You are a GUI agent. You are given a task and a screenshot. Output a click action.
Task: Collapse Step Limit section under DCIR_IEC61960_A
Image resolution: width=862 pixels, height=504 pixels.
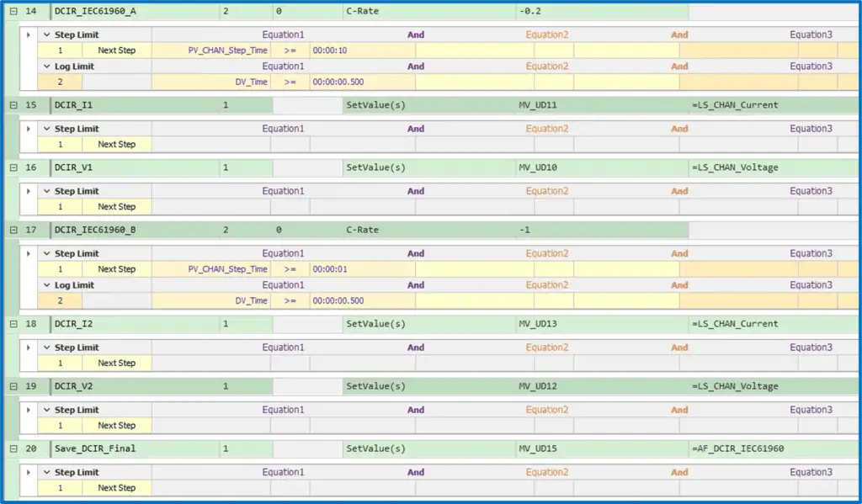[47, 34]
